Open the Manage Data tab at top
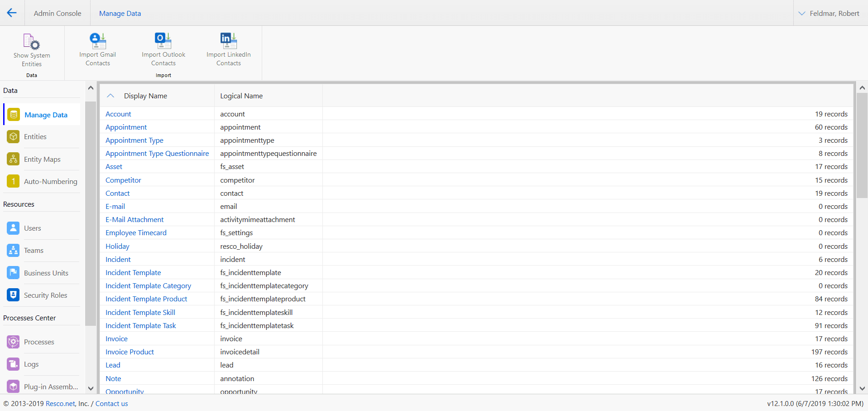This screenshot has width=868, height=411. 120,13
